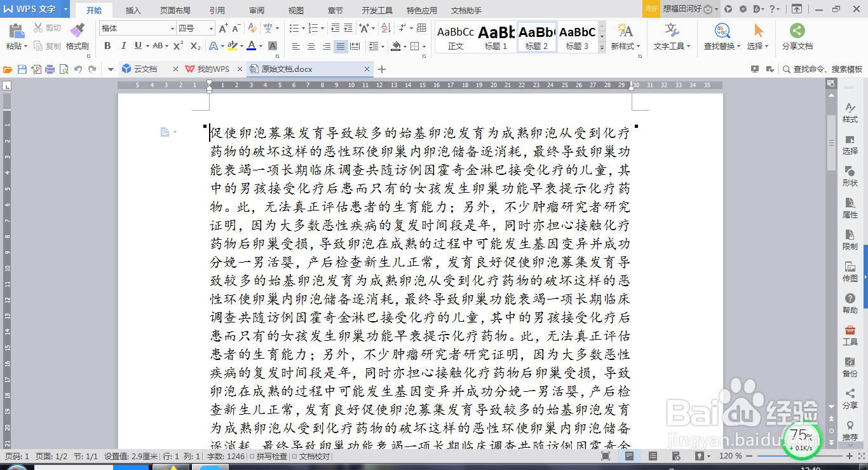Open quick access toolbar customize arrow
The width and height of the screenshot is (868, 470).
click(x=111, y=69)
